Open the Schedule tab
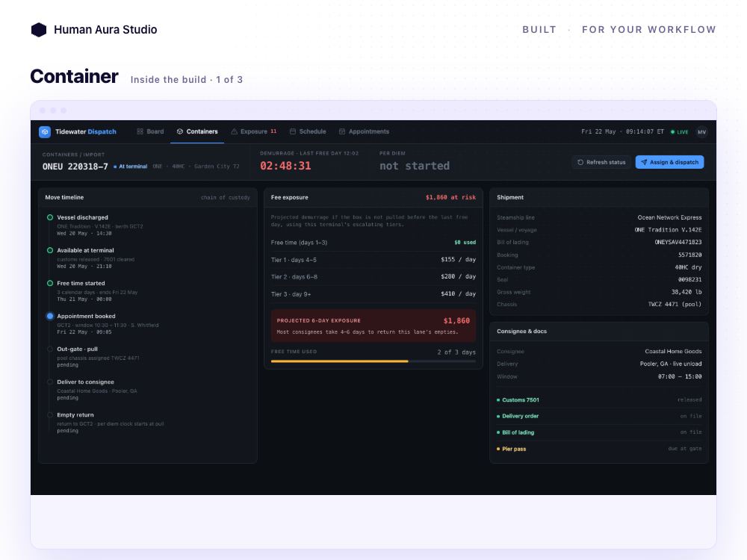This screenshot has height=560, width=747. point(308,131)
